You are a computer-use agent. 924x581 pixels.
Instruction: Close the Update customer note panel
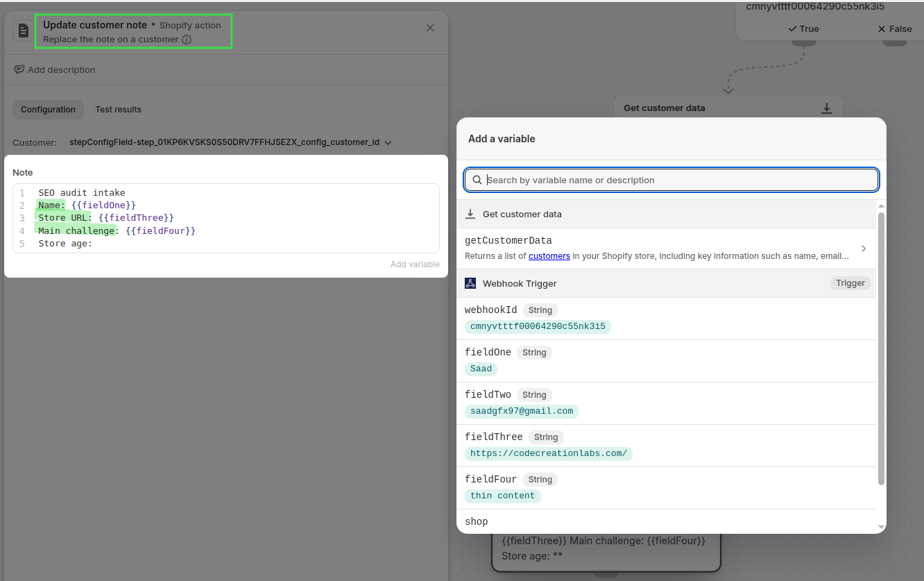(x=430, y=28)
